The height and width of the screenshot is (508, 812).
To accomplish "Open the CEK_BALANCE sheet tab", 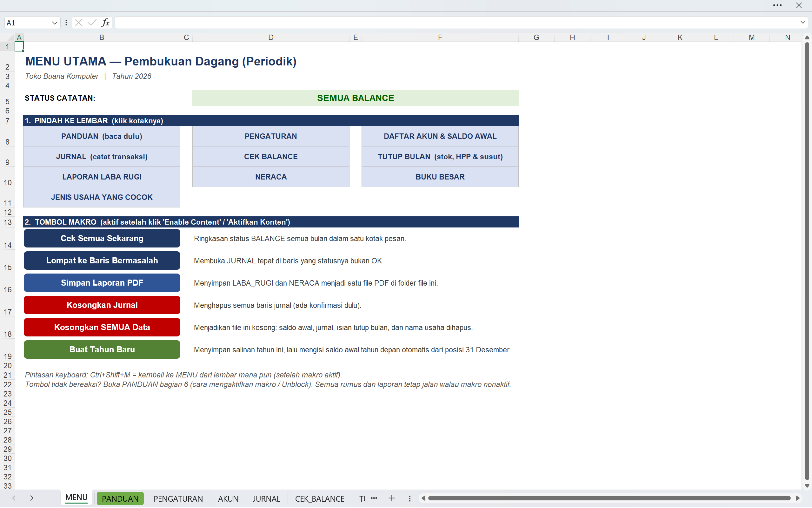I will (320, 498).
